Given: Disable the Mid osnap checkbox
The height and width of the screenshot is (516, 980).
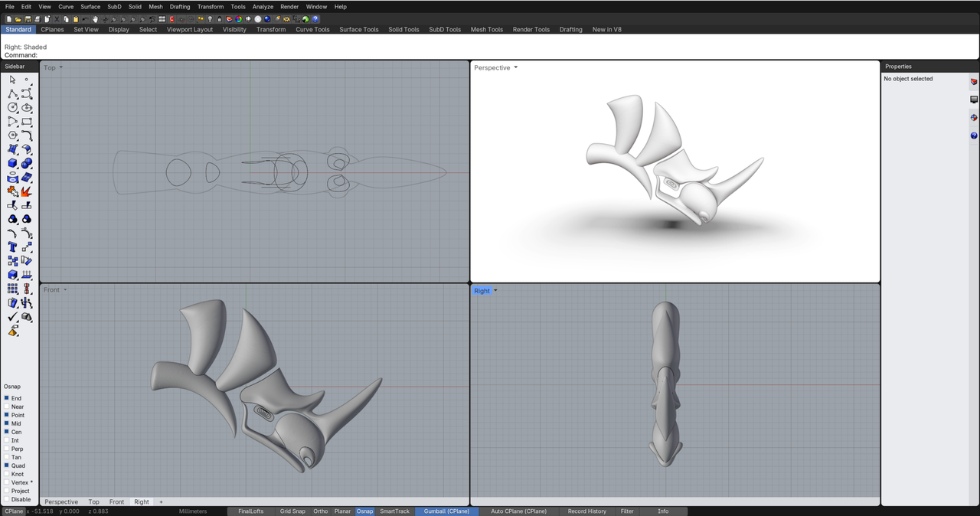Looking at the screenshot, I should [x=7, y=423].
